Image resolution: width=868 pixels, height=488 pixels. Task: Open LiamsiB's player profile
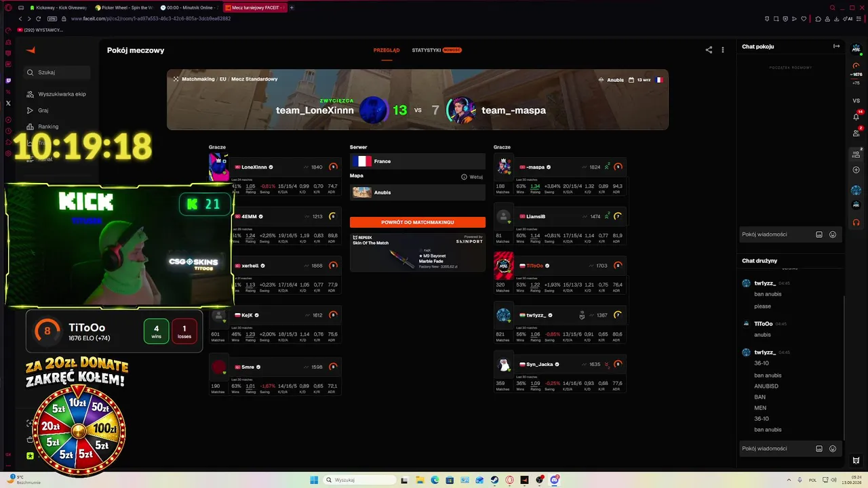tap(536, 216)
